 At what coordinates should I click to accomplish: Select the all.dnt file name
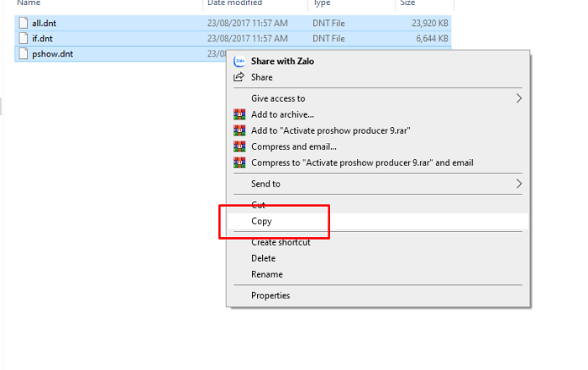[x=44, y=24]
